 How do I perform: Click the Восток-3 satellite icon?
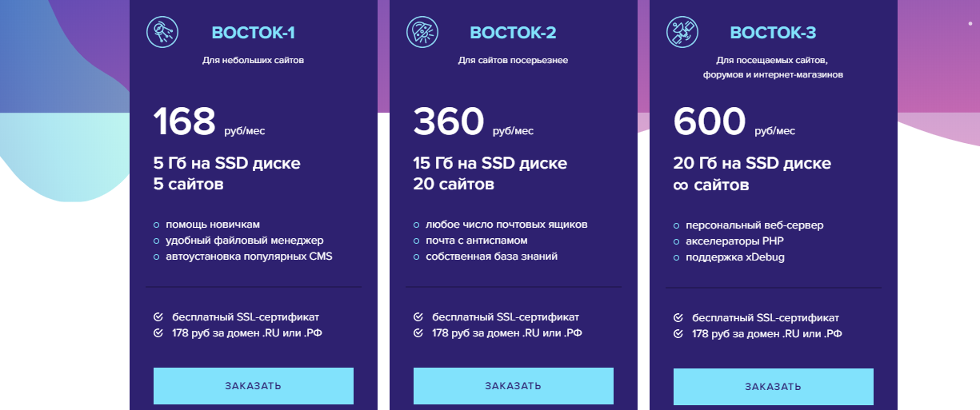point(680,32)
